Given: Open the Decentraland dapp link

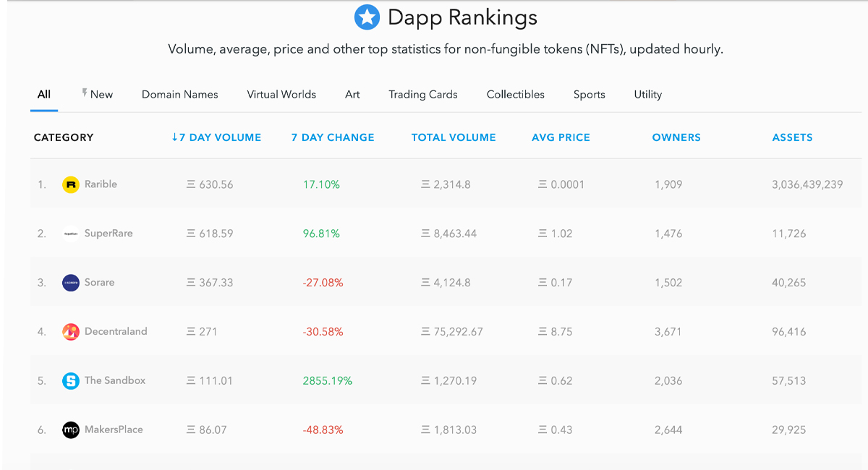Looking at the screenshot, I should (x=116, y=332).
